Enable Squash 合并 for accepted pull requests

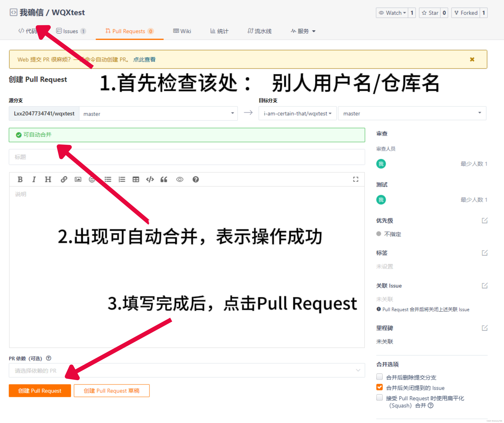[x=379, y=398]
